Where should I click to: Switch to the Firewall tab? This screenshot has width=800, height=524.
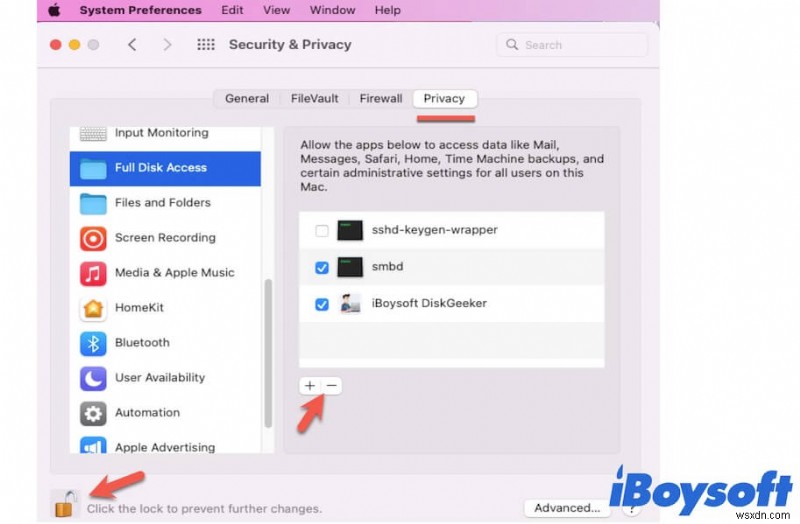pos(381,98)
